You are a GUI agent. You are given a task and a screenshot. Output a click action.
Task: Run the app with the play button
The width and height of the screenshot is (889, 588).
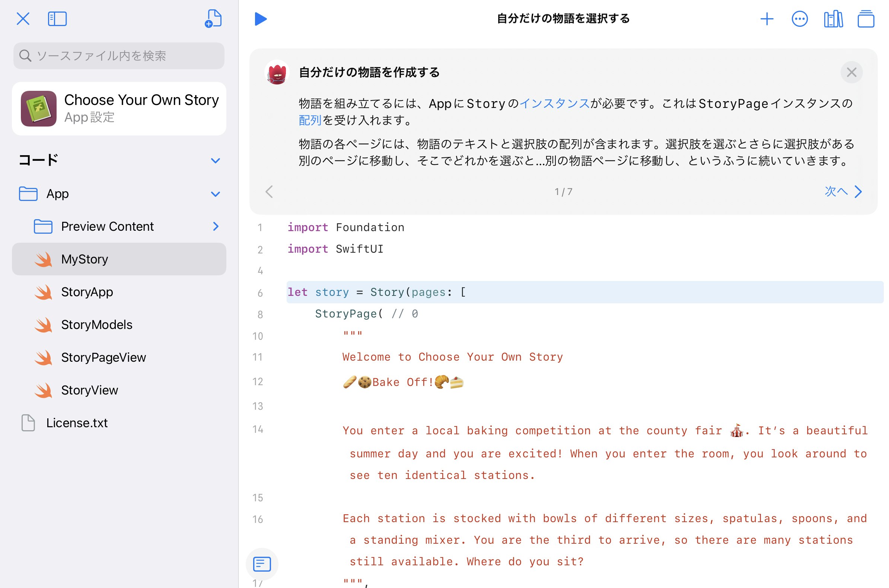click(x=260, y=19)
